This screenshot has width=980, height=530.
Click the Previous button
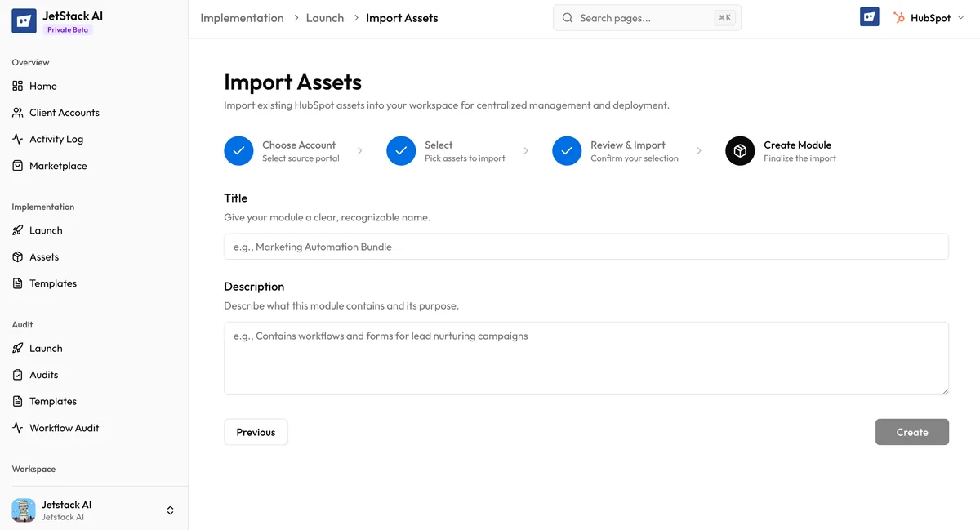(256, 431)
